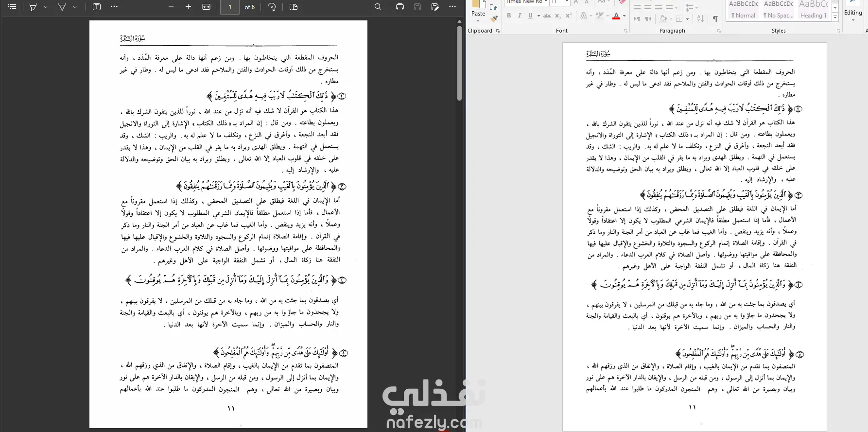Screen dimensions: 868x432
Task: Click the save as icon with pencil
Action: tap(435, 7)
